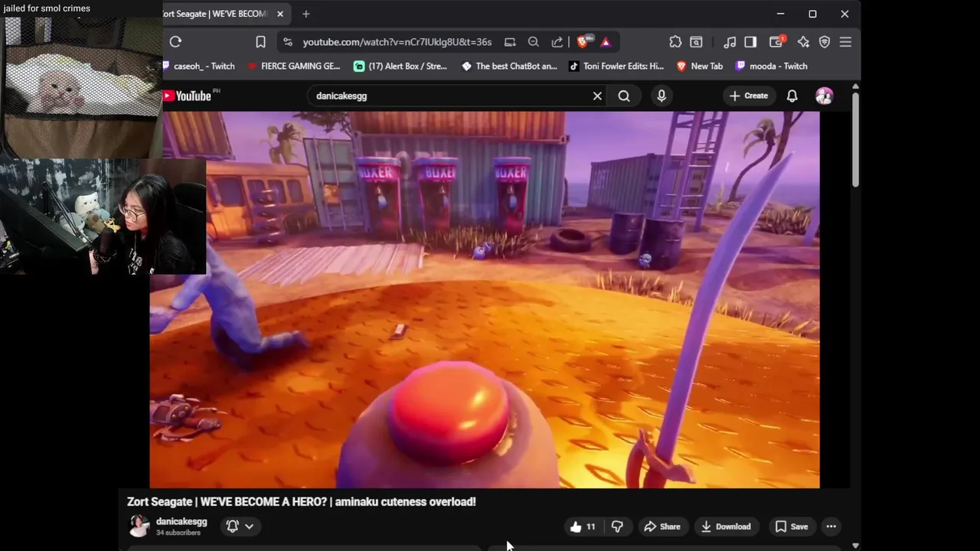Share this page via address bar share icon
Image resolution: width=980 pixels, height=551 pixels.
point(557,42)
